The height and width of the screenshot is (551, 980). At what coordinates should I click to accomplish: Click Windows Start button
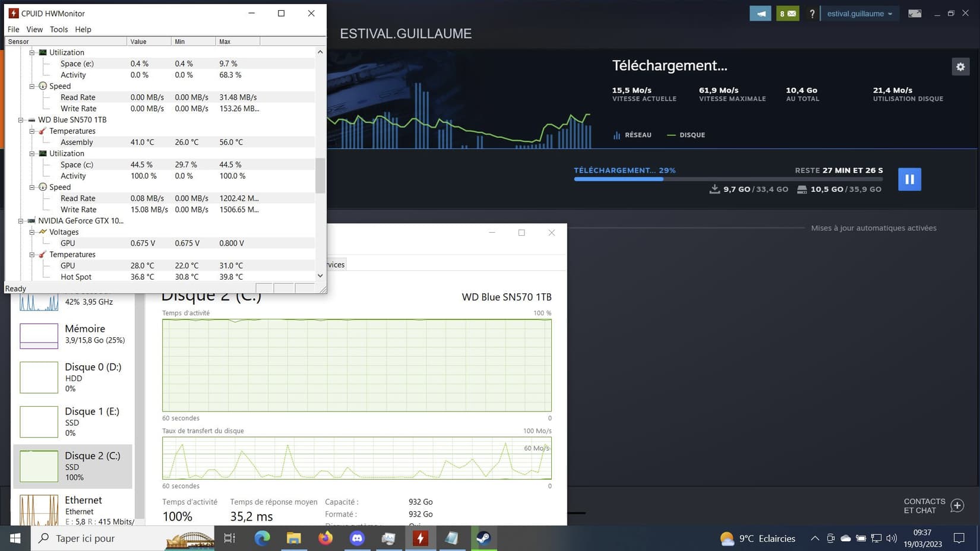coord(15,539)
